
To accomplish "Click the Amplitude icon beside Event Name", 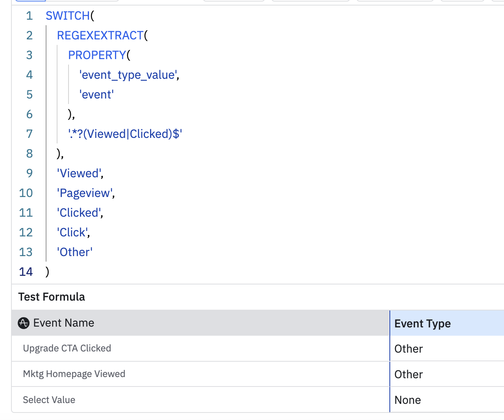I will coord(24,323).
